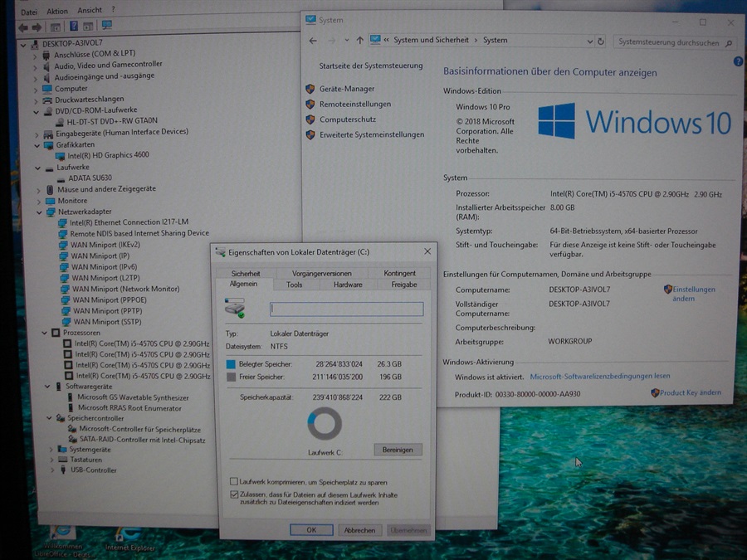Click the Geräte-Manager shield icon

310,89
